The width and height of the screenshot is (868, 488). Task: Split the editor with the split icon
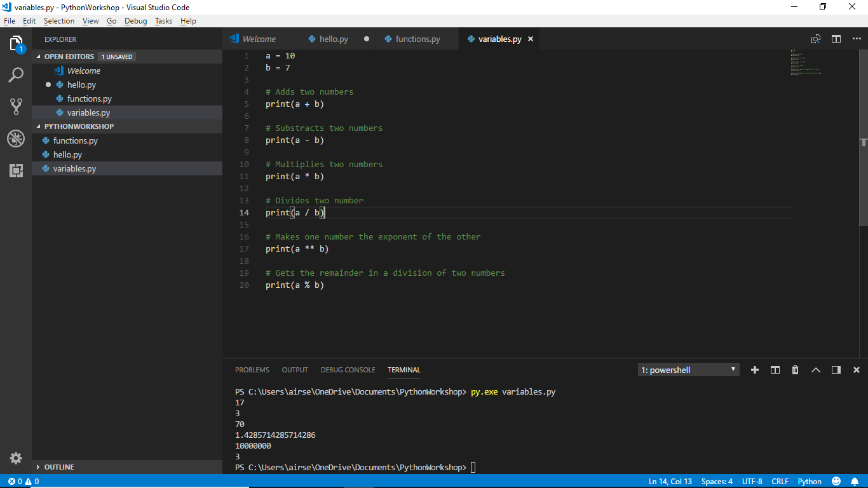(836, 39)
